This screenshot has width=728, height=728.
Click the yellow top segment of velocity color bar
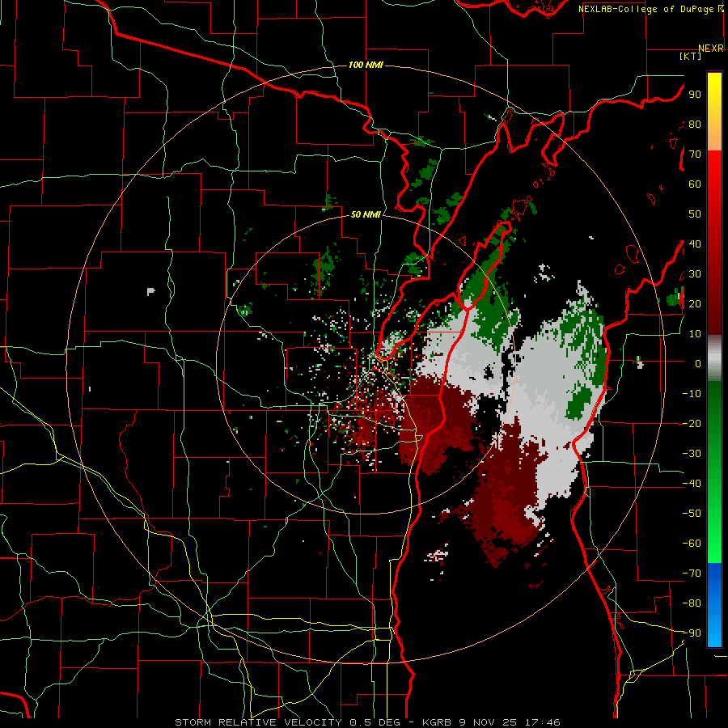click(714, 112)
